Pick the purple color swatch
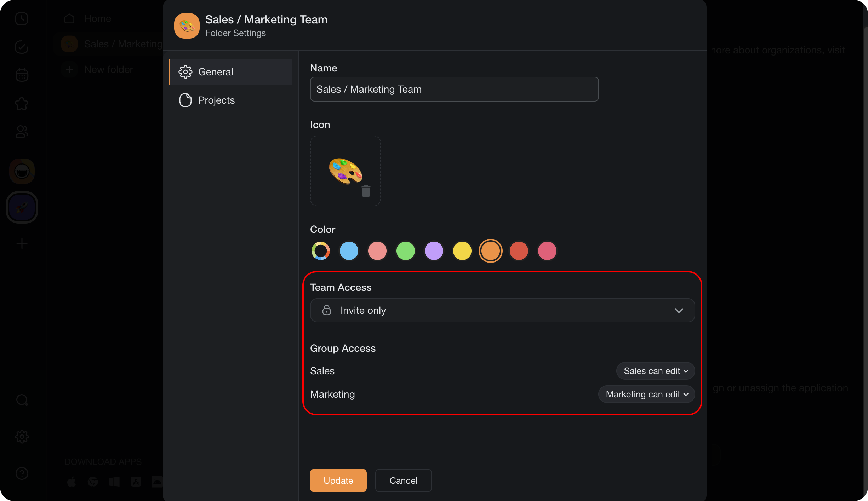 434,251
